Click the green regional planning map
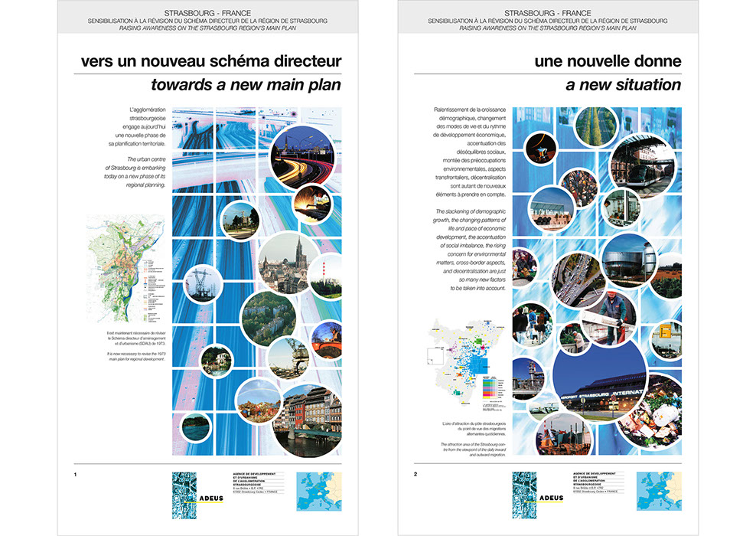Viewport: 756px width, 536px height. click(125, 274)
